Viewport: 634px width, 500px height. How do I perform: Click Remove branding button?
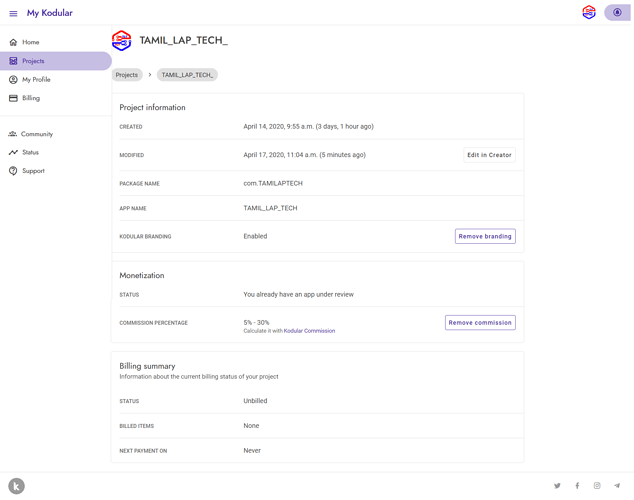(x=485, y=236)
